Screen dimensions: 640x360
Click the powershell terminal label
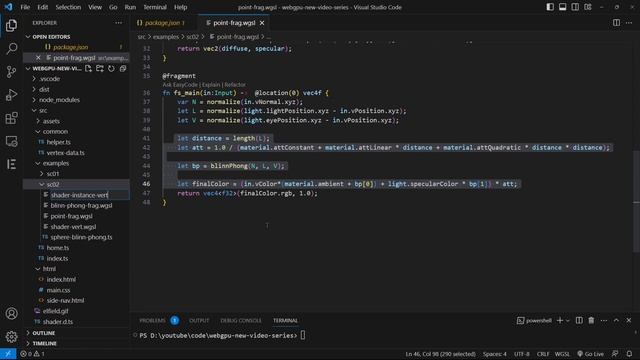pyautogui.click(x=534, y=320)
